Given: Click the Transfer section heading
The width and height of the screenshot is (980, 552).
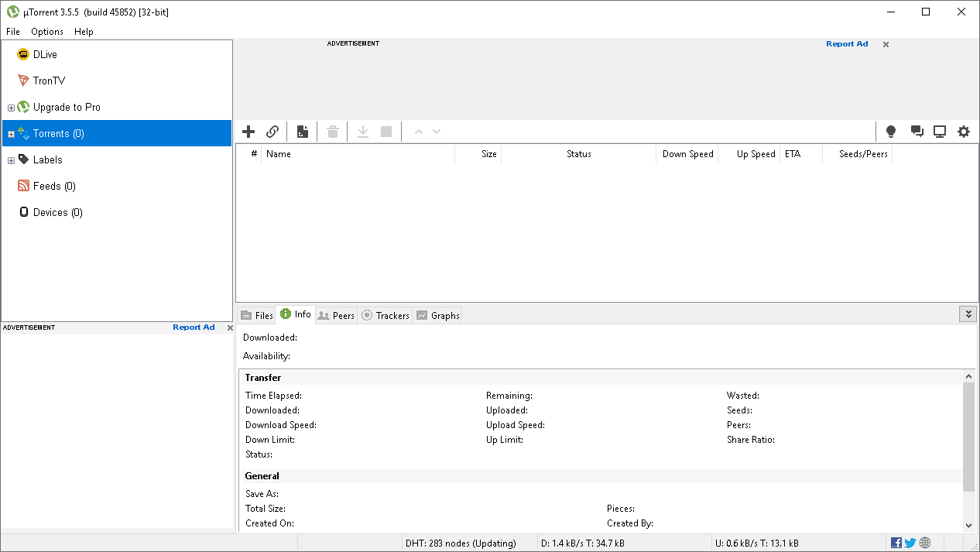Looking at the screenshot, I should (263, 378).
